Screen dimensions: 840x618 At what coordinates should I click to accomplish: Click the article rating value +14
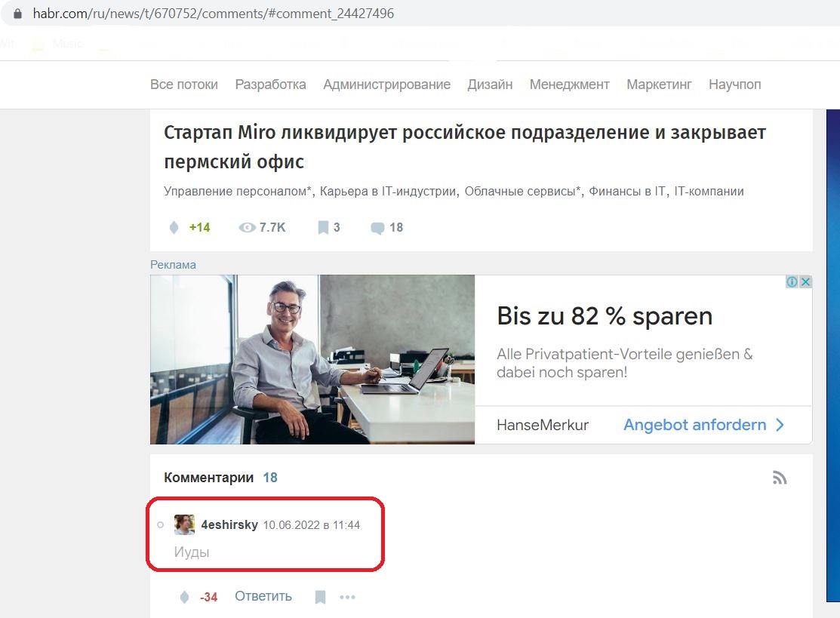(x=199, y=228)
